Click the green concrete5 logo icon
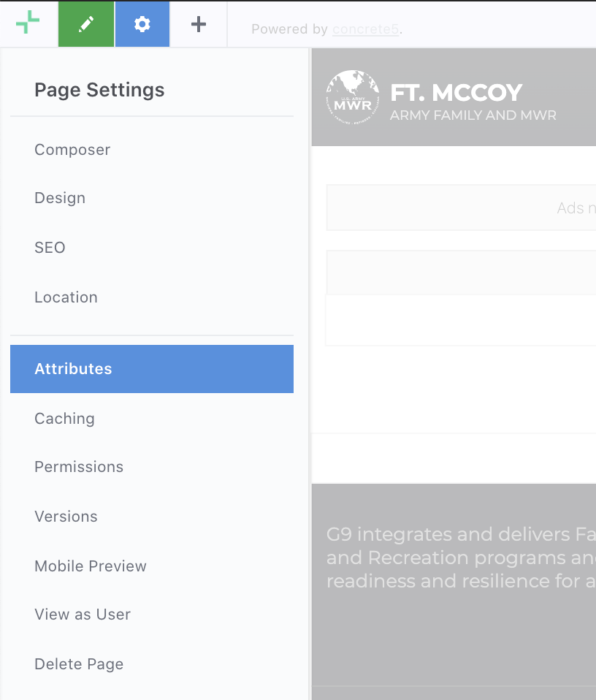Viewport: 596px width, 700px height. coord(28,23)
